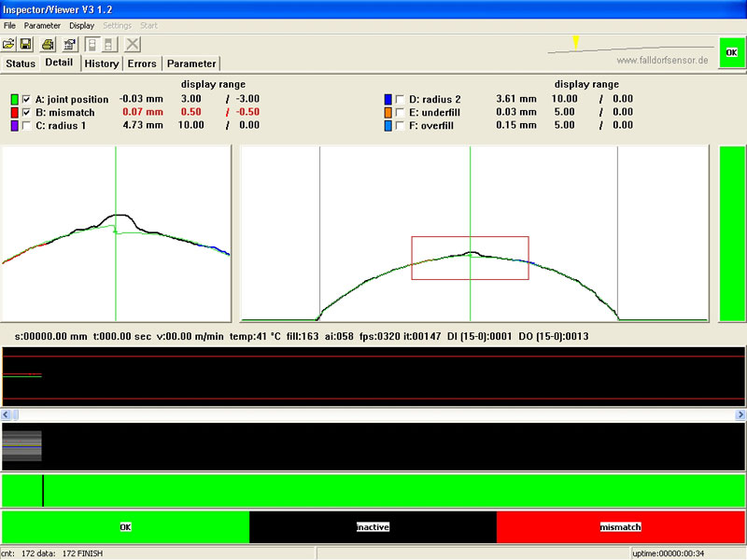Click the horizontal scrollbar thumb
The image size is (747, 560).
point(15,414)
